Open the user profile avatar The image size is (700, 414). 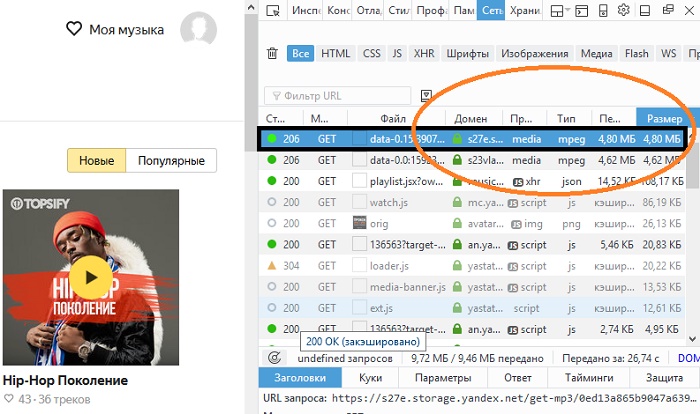click(200, 29)
